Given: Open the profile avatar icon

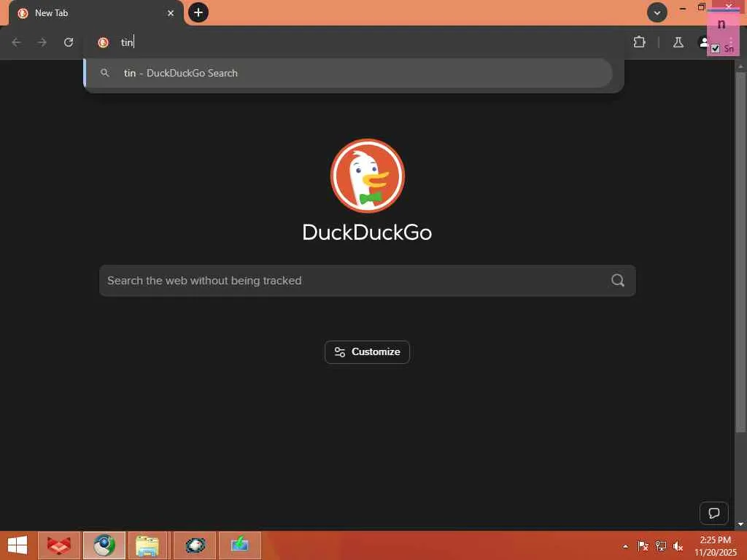Looking at the screenshot, I should point(703,42).
